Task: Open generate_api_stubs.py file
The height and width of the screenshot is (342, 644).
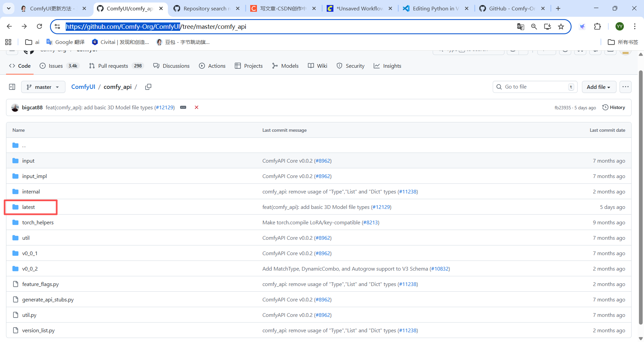Action: (x=48, y=299)
